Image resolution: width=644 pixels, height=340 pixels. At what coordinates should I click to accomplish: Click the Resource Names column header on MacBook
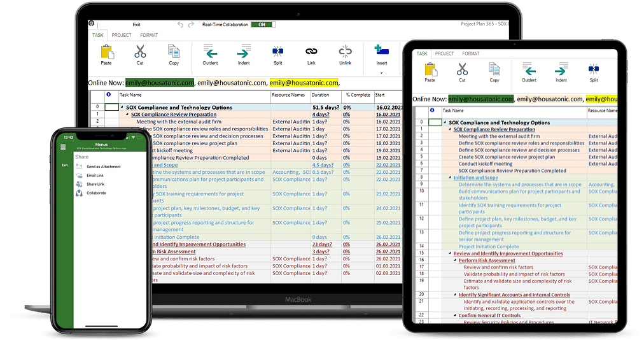288,95
